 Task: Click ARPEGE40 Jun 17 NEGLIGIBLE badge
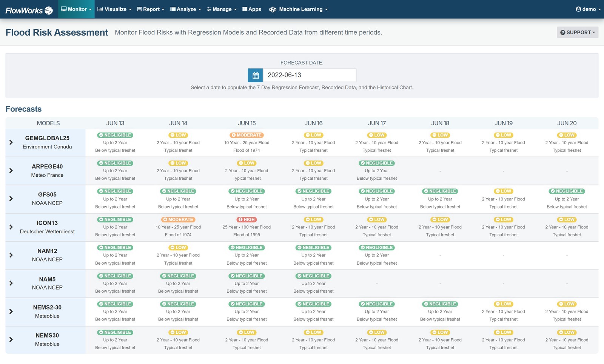(377, 163)
